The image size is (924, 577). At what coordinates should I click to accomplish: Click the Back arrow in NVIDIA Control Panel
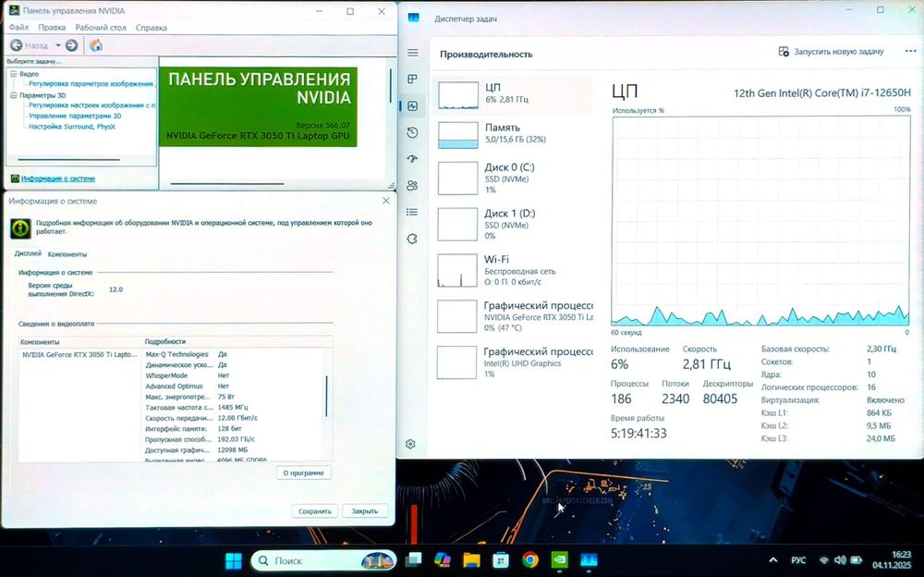pos(17,45)
